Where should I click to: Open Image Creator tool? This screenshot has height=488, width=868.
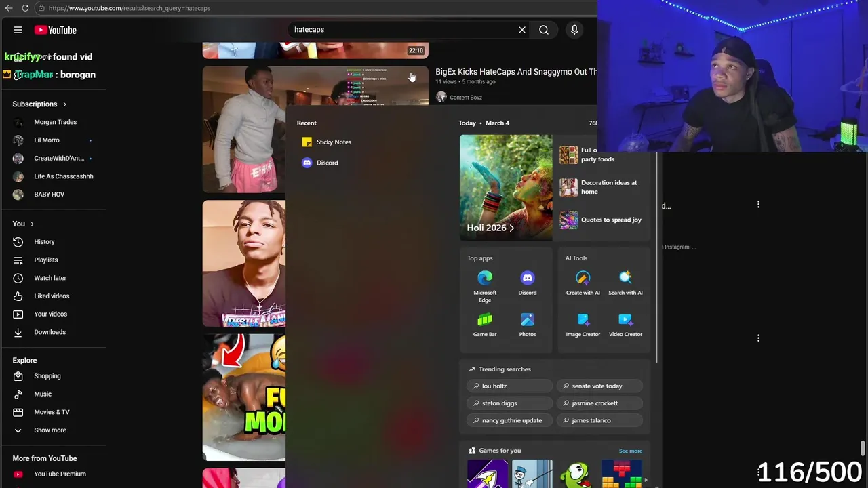(583, 325)
